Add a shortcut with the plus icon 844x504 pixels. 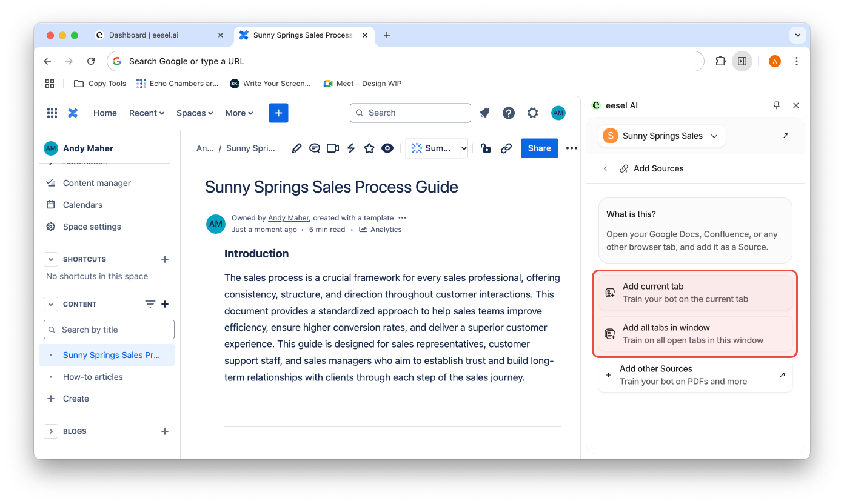[164, 259]
